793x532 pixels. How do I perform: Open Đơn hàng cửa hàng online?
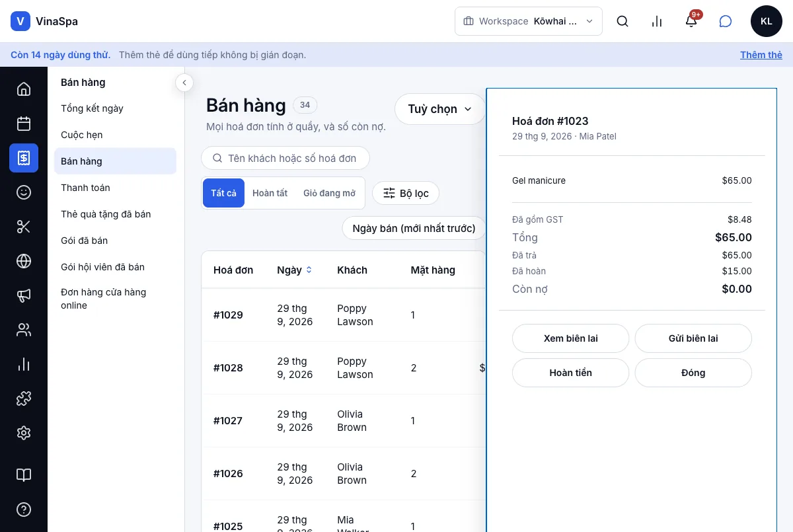(115, 299)
